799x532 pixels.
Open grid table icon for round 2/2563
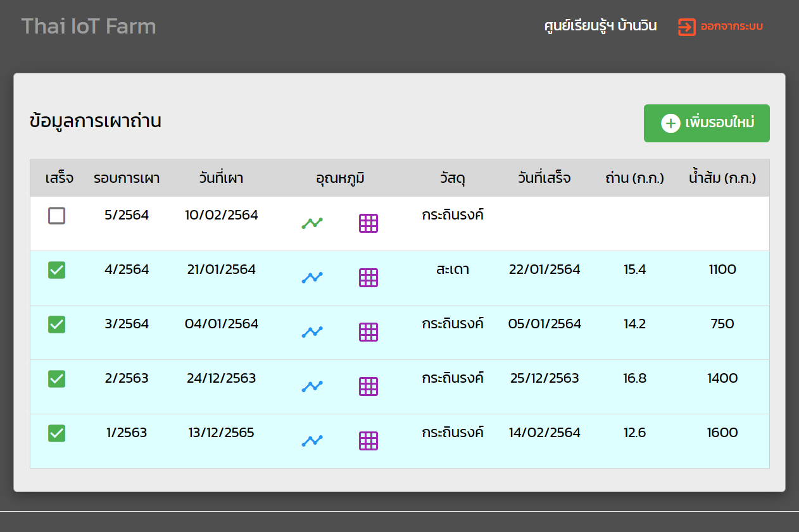click(x=368, y=386)
